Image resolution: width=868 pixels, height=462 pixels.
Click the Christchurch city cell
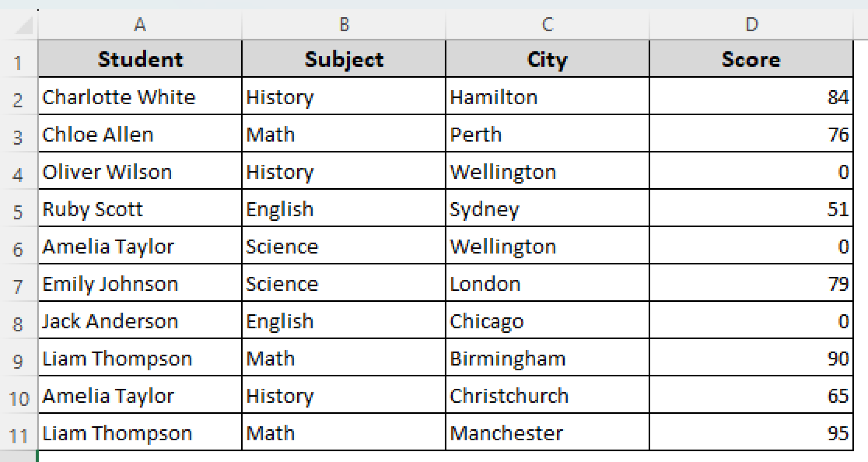point(547,395)
